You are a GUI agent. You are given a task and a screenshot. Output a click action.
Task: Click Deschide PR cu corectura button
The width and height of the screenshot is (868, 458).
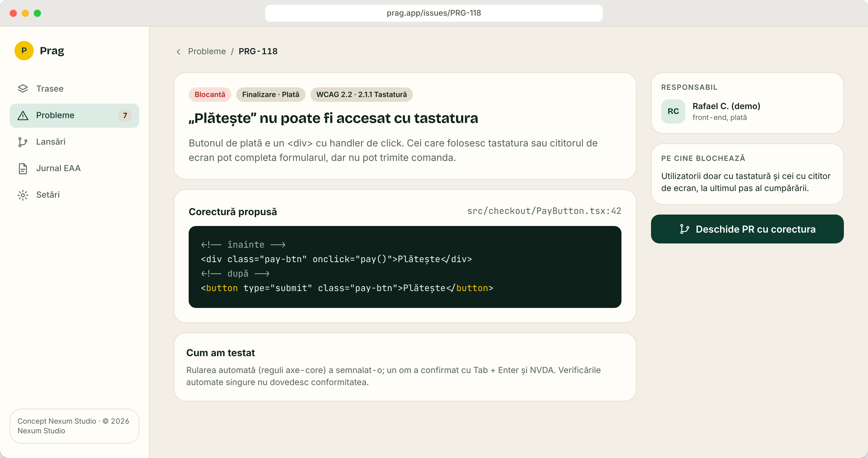pos(747,229)
